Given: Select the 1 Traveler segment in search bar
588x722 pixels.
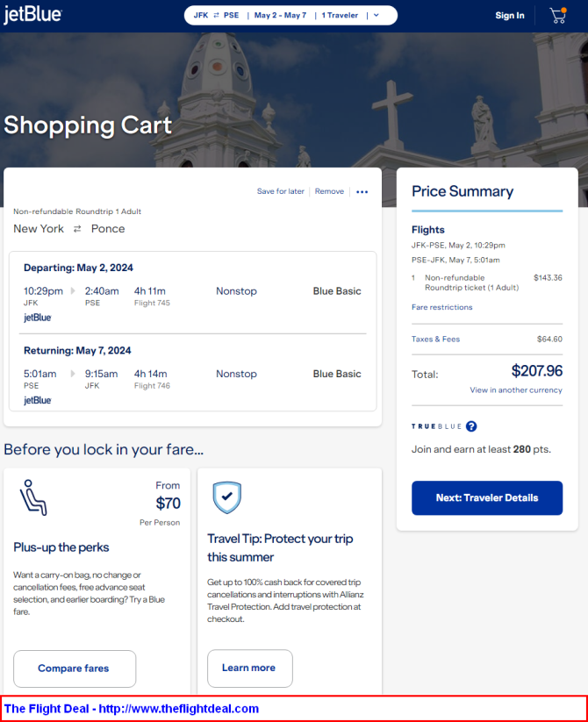Looking at the screenshot, I should coord(340,15).
